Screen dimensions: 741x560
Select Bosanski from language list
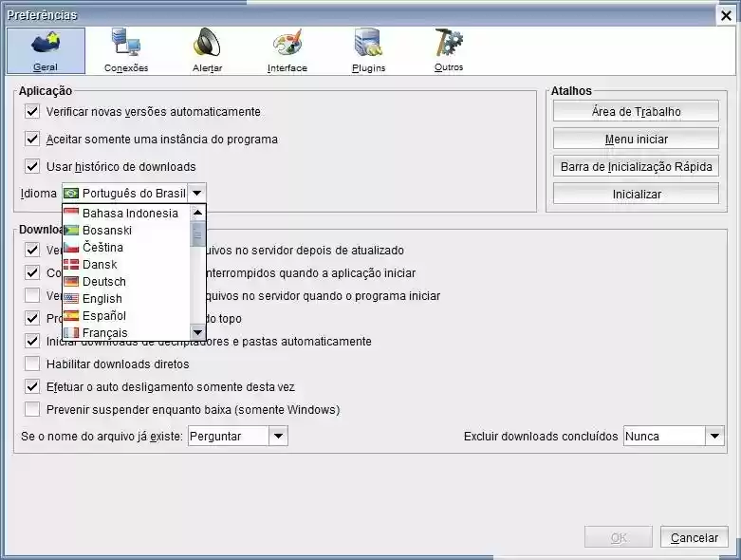126,230
